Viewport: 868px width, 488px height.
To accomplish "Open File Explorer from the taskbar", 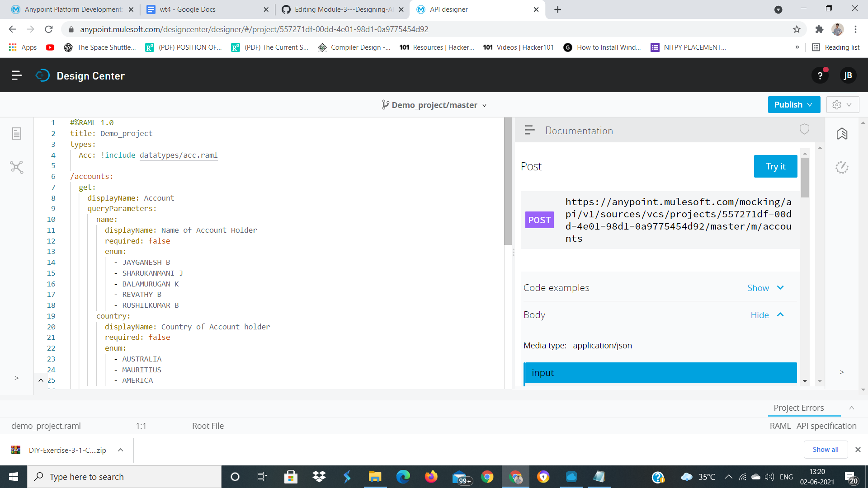I will 375,477.
